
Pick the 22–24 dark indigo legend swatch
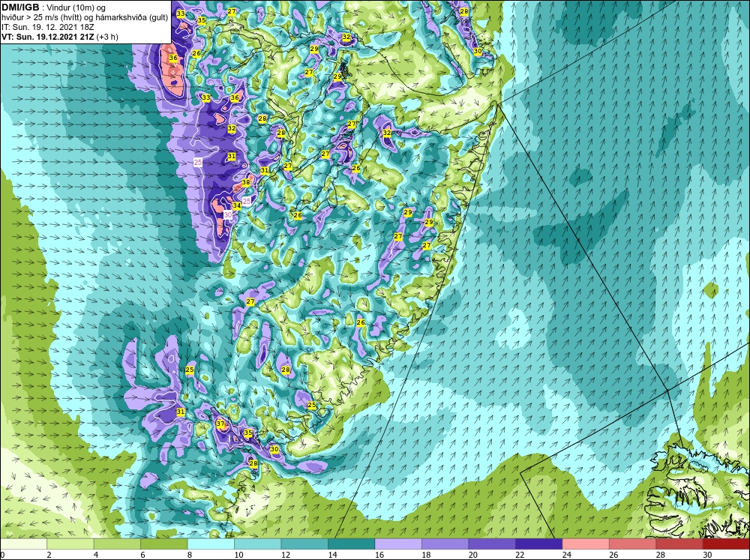(539, 544)
